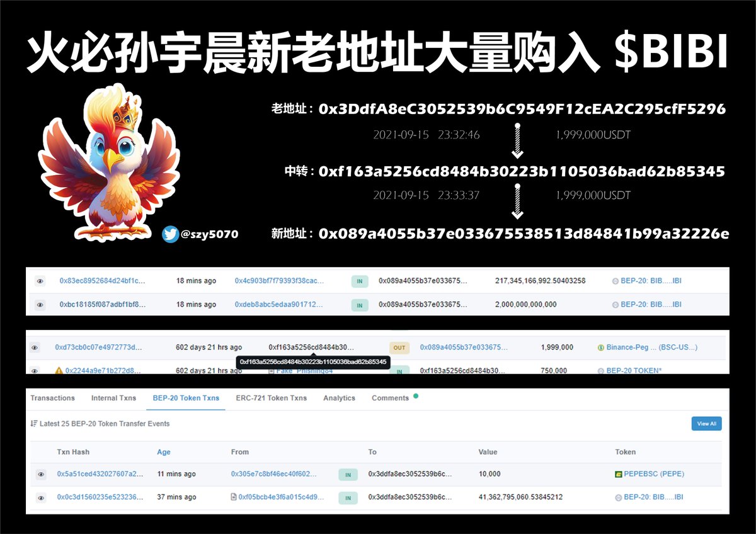
Task: Switch to ERC-721 Token Txns tab
Action: pos(272,398)
